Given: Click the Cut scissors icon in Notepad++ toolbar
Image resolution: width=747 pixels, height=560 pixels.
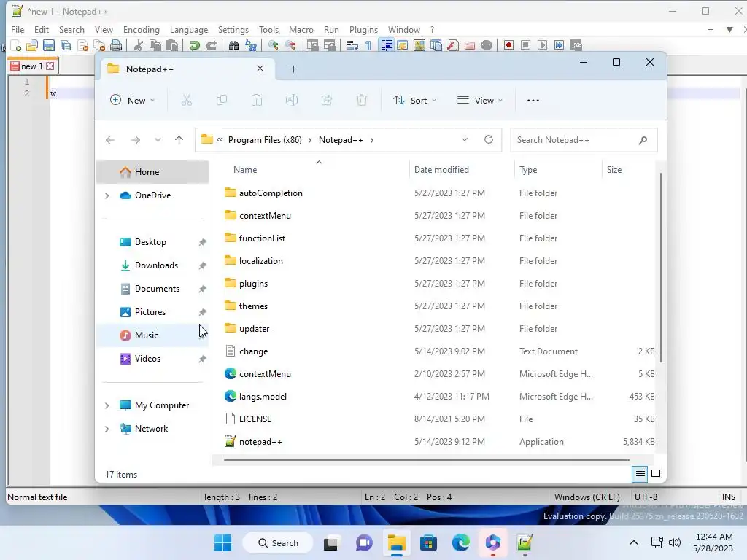Looking at the screenshot, I should point(139,45).
